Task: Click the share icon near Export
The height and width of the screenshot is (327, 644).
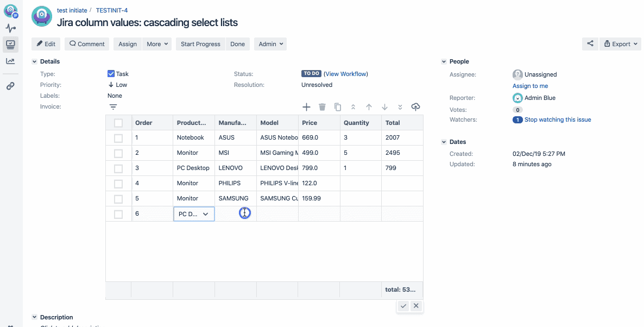Action: (590, 43)
